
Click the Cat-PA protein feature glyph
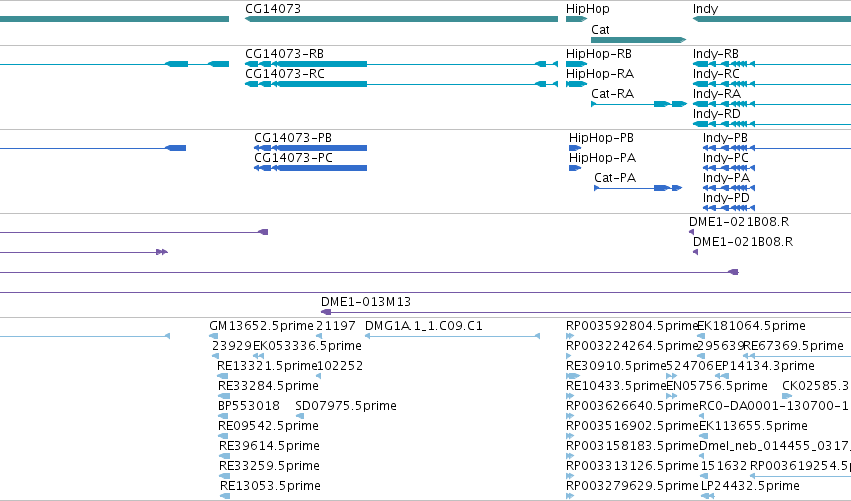click(x=638, y=188)
